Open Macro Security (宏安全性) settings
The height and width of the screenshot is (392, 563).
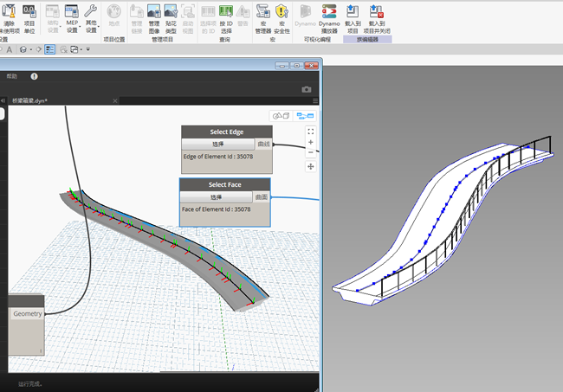point(281,19)
